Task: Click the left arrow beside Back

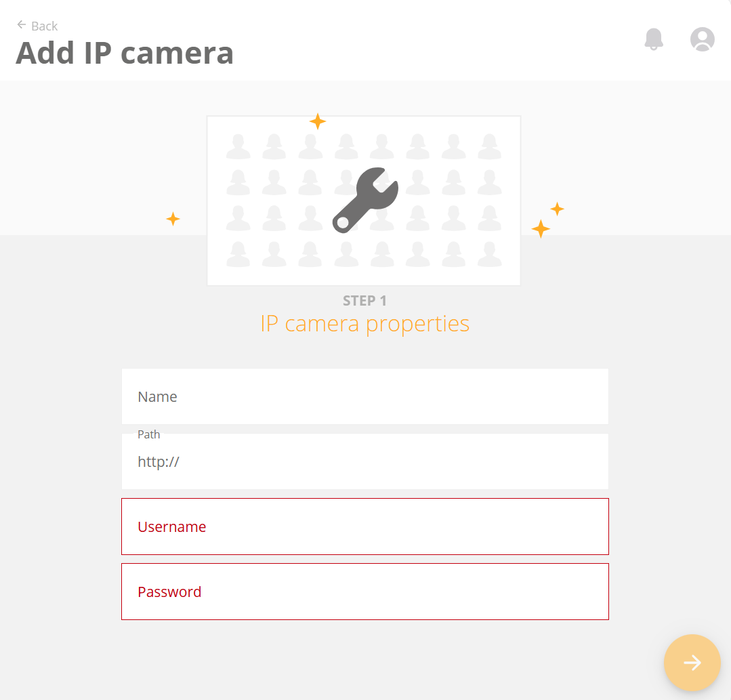Action: [22, 24]
